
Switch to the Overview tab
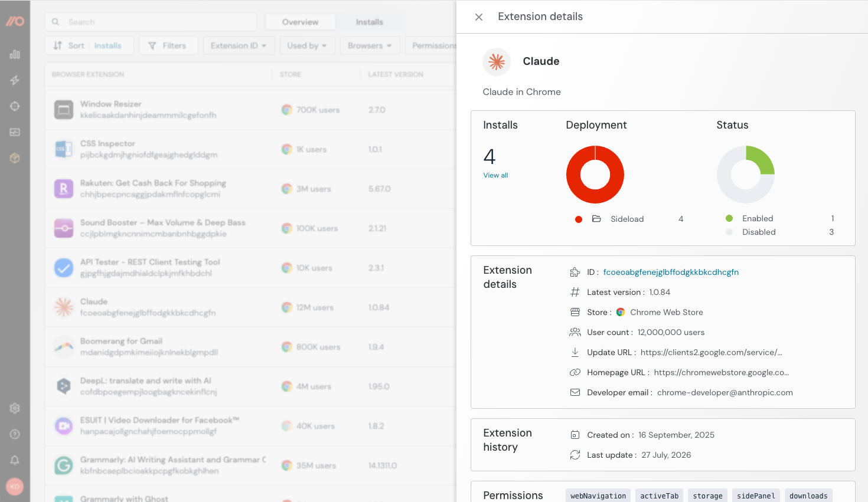pyautogui.click(x=300, y=22)
